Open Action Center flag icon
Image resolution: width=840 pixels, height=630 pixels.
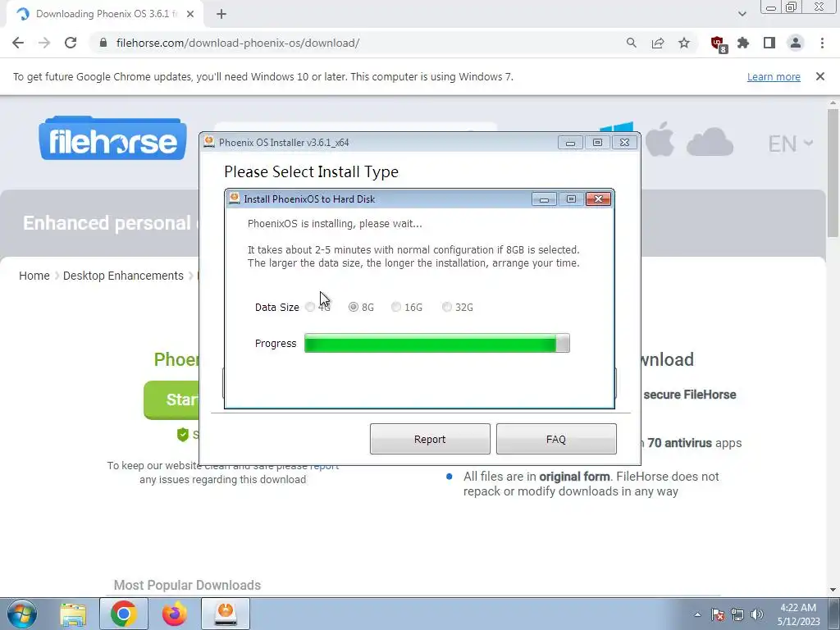pos(718,614)
